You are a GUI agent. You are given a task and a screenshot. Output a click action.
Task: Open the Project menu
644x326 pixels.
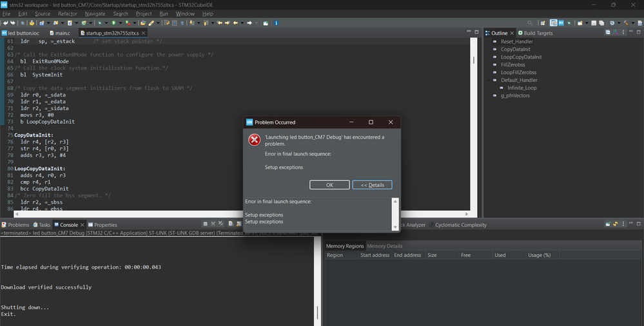pos(144,14)
